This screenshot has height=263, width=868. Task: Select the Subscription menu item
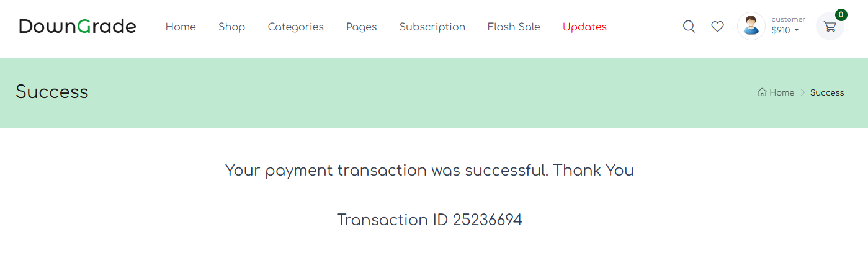click(x=432, y=27)
